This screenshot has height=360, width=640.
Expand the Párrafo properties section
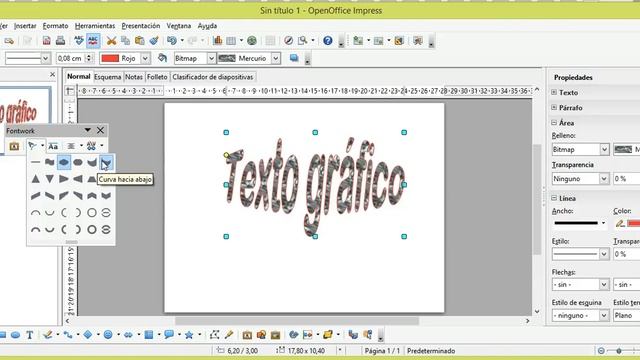[554, 108]
